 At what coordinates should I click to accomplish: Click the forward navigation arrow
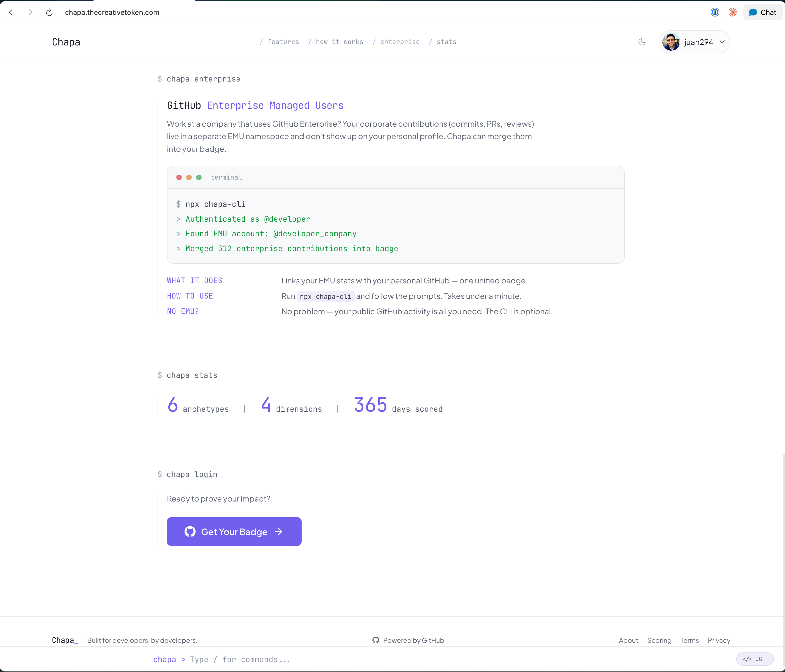[31, 12]
